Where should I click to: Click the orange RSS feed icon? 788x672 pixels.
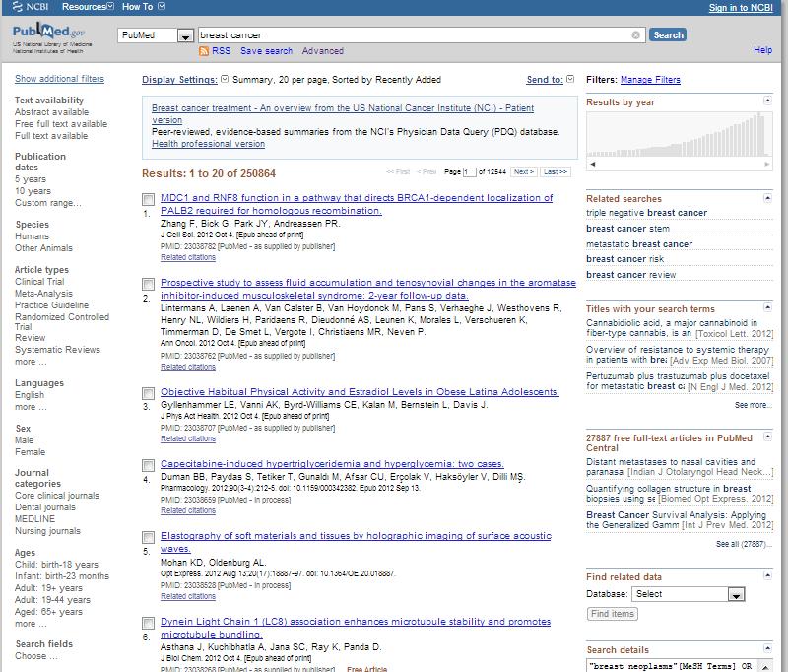[204, 51]
